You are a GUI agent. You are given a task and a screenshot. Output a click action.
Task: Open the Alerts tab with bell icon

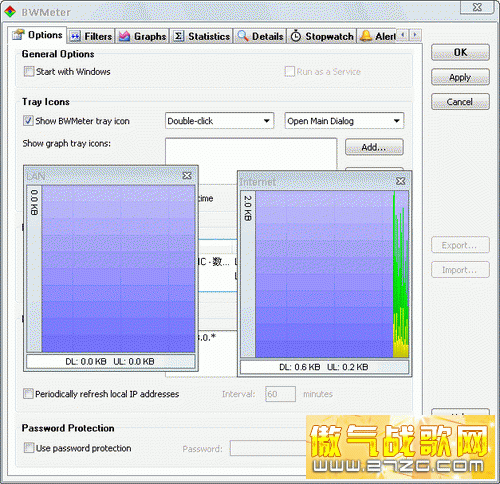(377, 36)
